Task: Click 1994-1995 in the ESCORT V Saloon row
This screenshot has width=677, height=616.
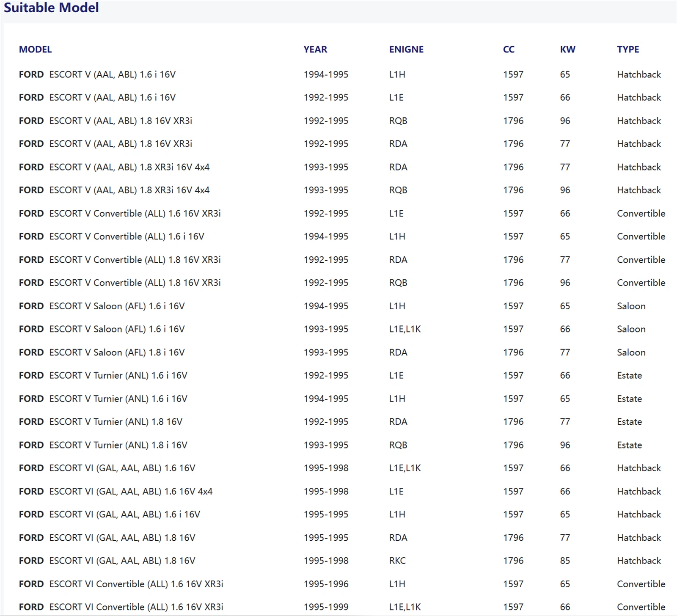Action: pos(326,306)
